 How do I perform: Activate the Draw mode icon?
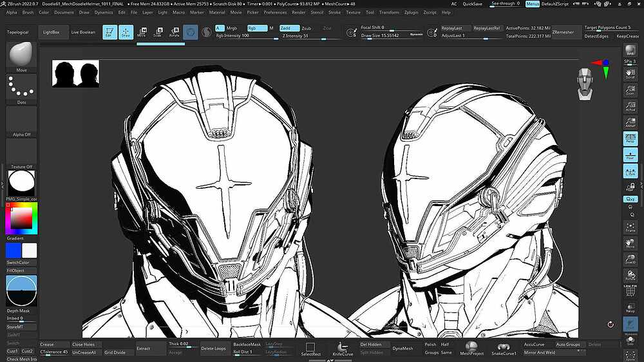point(126,32)
